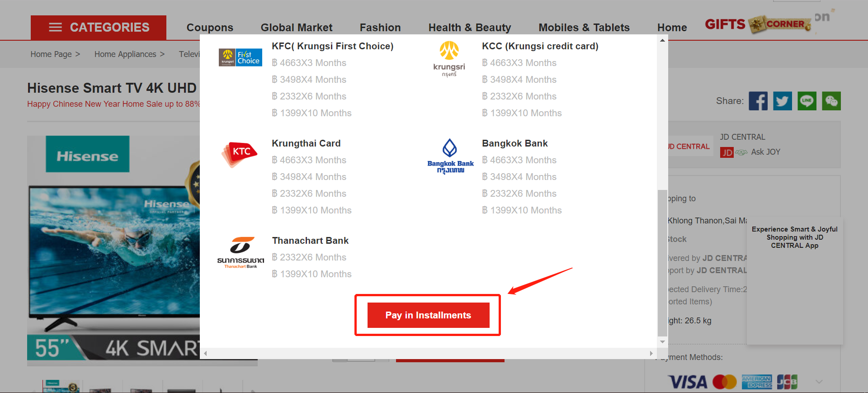
Task: Open the Global Market menu item
Action: click(297, 28)
